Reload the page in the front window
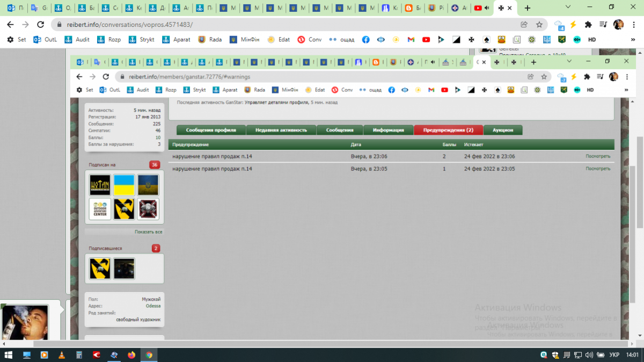Viewport: 644px width, 362px height. click(x=106, y=77)
